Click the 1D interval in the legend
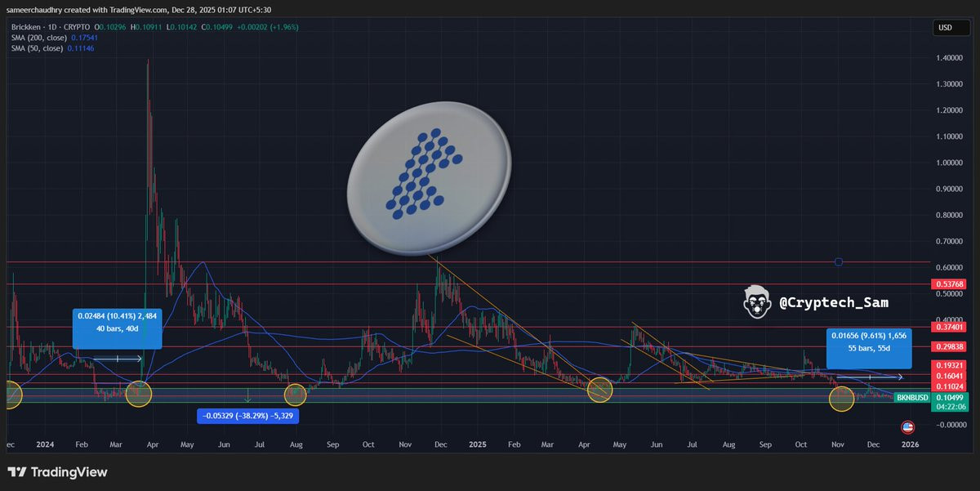980x491 pixels. [52, 27]
